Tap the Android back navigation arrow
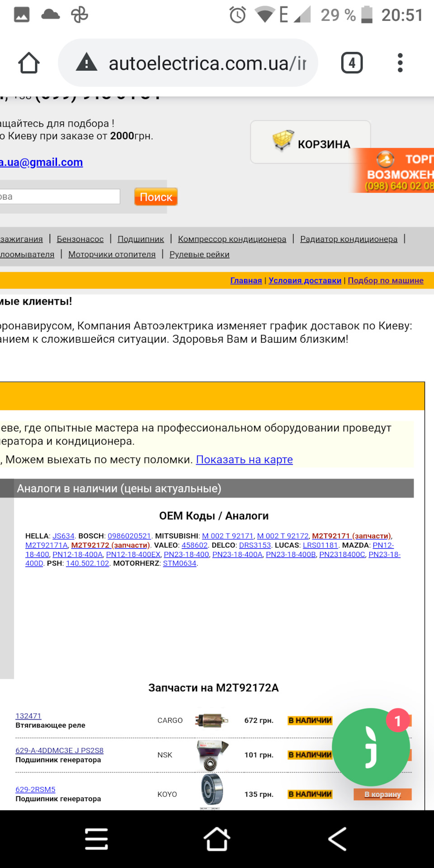This screenshot has height=868, width=434. point(337,839)
